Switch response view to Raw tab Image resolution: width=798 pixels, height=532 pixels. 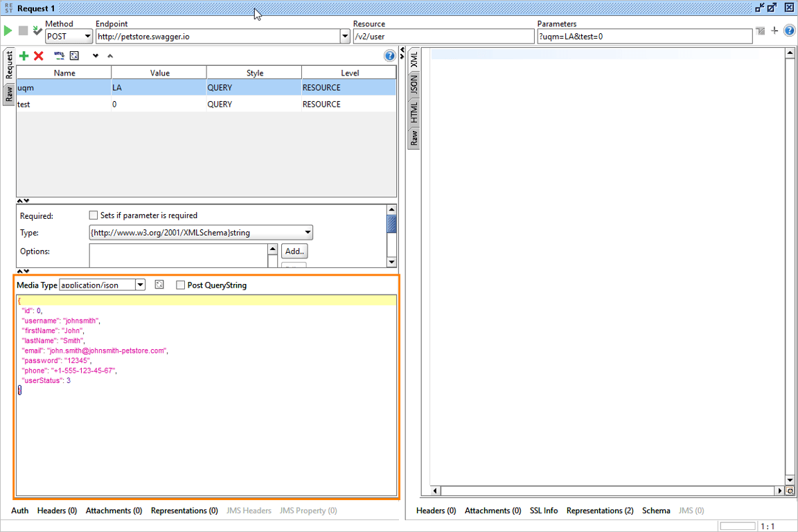(414, 137)
